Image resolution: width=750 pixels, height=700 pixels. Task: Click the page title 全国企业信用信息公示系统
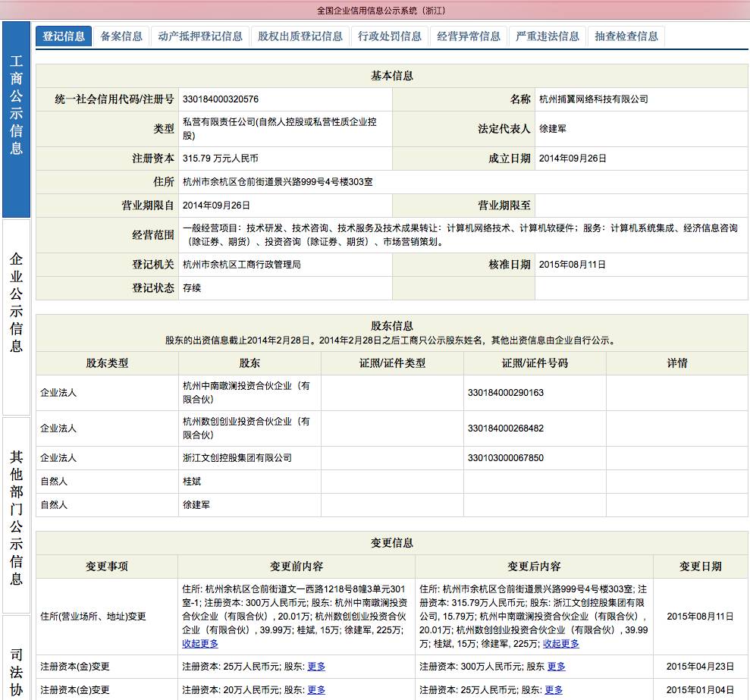[x=381, y=11]
